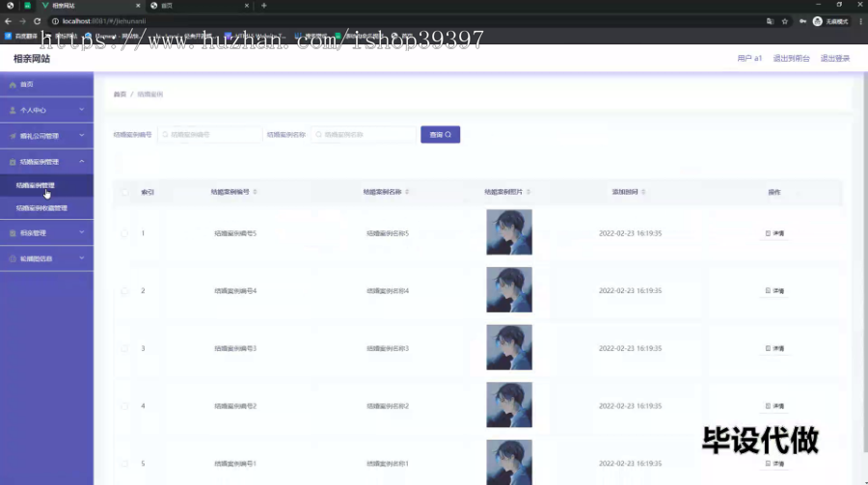Image resolution: width=868 pixels, height=485 pixels.
Task: Focus the 结婚案例名称 search input
Action: coord(364,135)
